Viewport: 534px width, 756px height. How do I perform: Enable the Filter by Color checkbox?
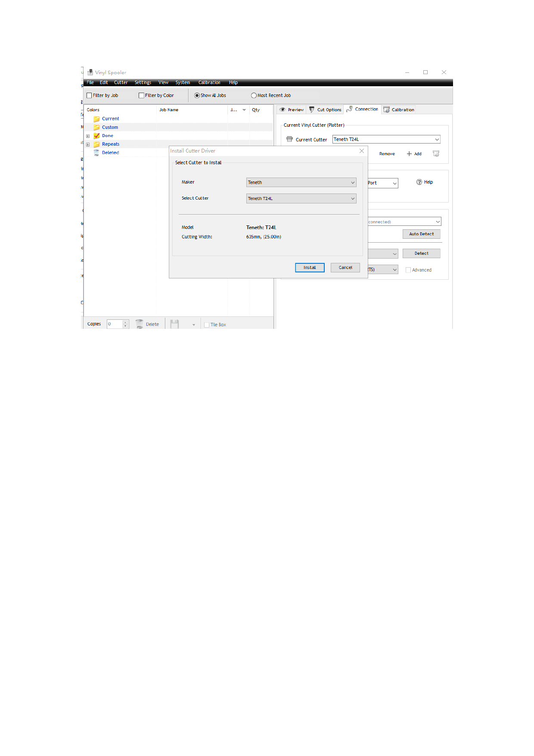(x=141, y=96)
